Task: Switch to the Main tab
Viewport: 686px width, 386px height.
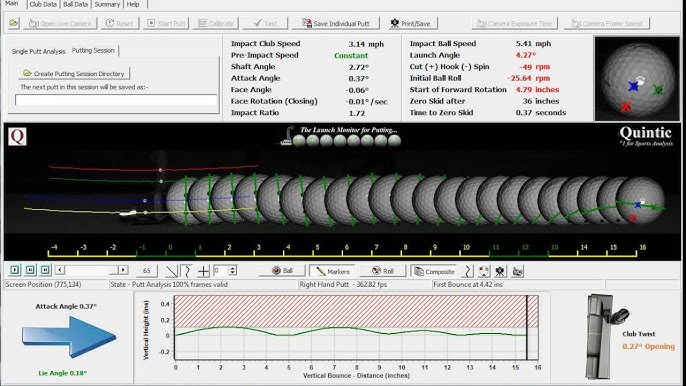Action: point(12,4)
